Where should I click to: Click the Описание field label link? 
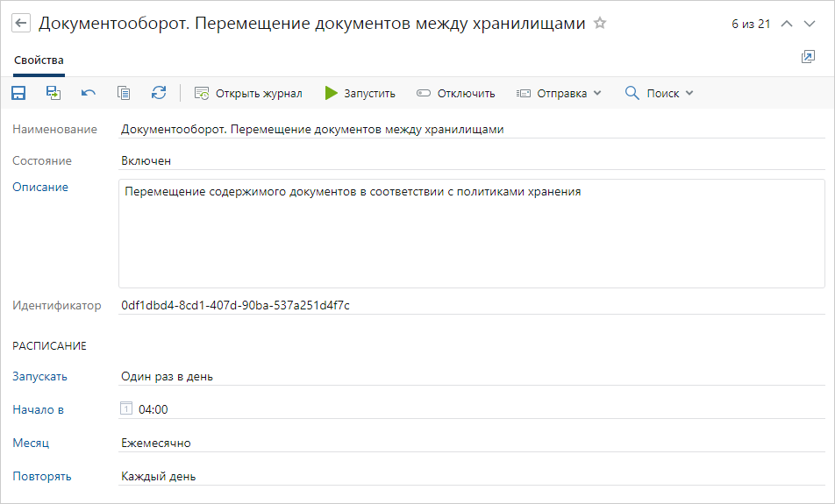point(40,188)
